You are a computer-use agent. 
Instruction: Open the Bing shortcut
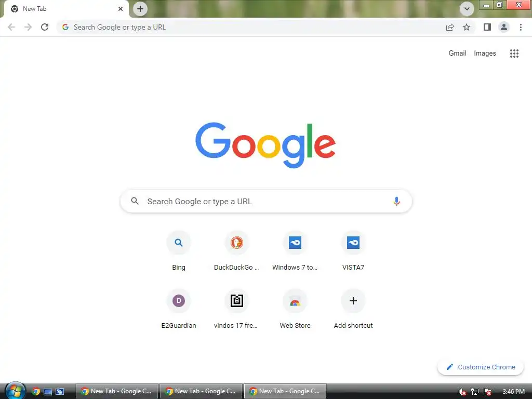[179, 251]
